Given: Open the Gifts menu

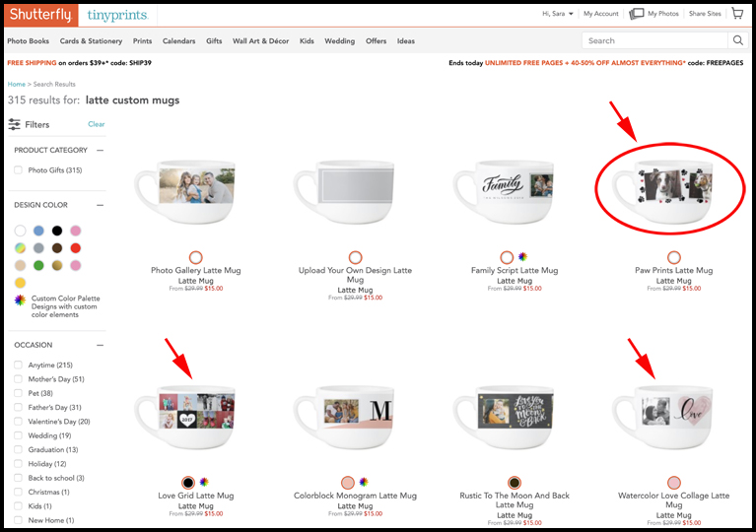Looking at the screenshot, I should point(214,41).
